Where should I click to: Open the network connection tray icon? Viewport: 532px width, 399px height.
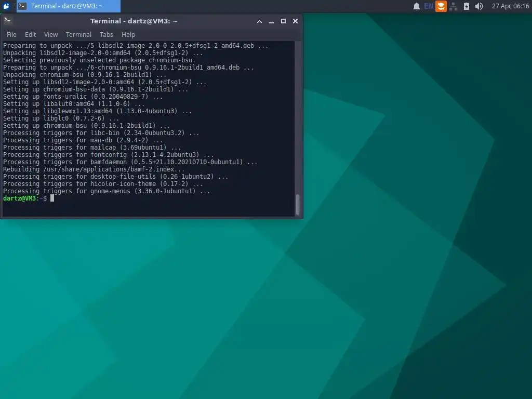[x=453, y=6]
